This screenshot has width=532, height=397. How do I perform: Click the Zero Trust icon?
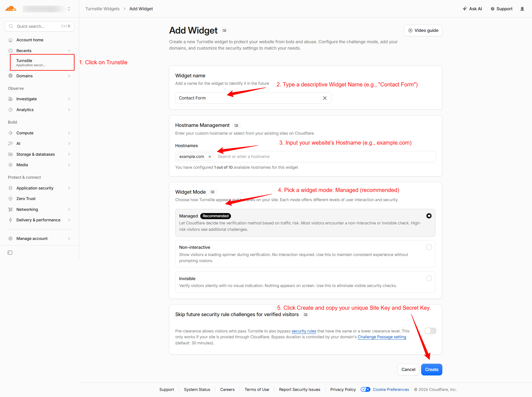coord(11,199)
